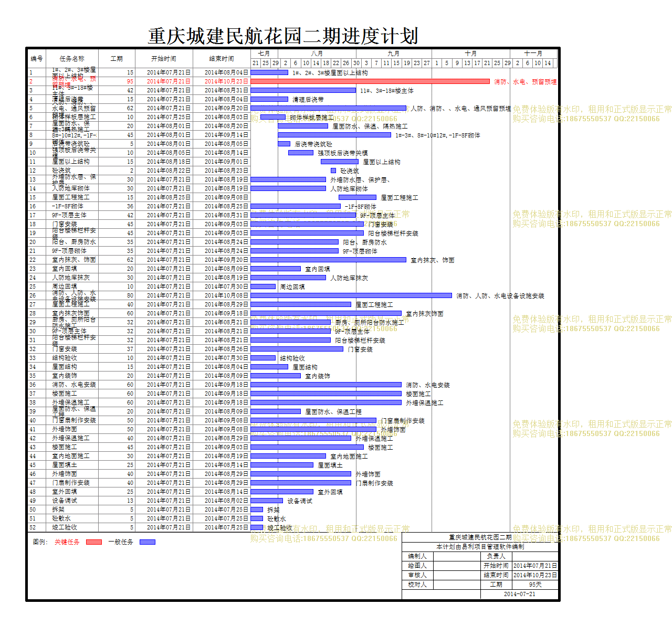Click the blue 一般任务 legend swatch
This screenshot has width=672, height=626.
[148, 542]
